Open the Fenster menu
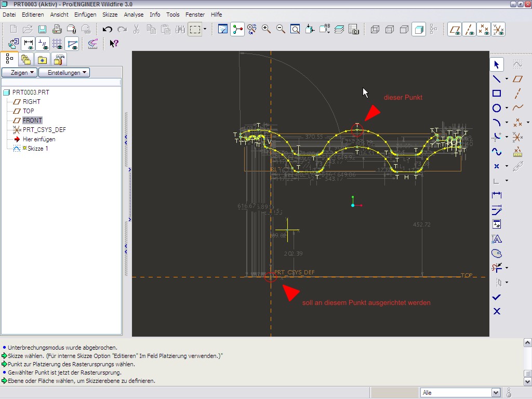532x399 pixels. [195, 15]
